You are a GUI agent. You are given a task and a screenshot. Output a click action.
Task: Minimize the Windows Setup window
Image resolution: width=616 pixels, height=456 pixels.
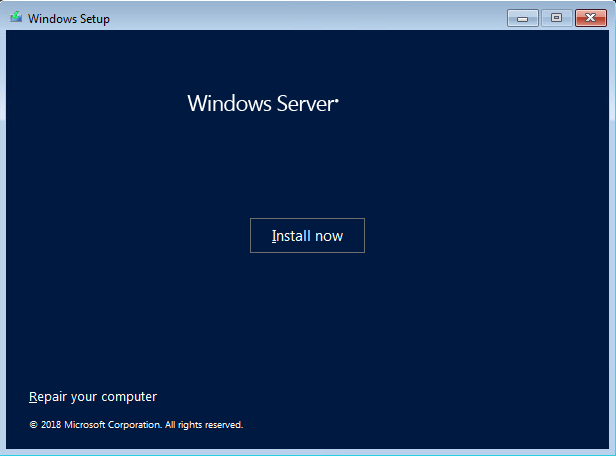pyautogui.click(x=522, y=18)
